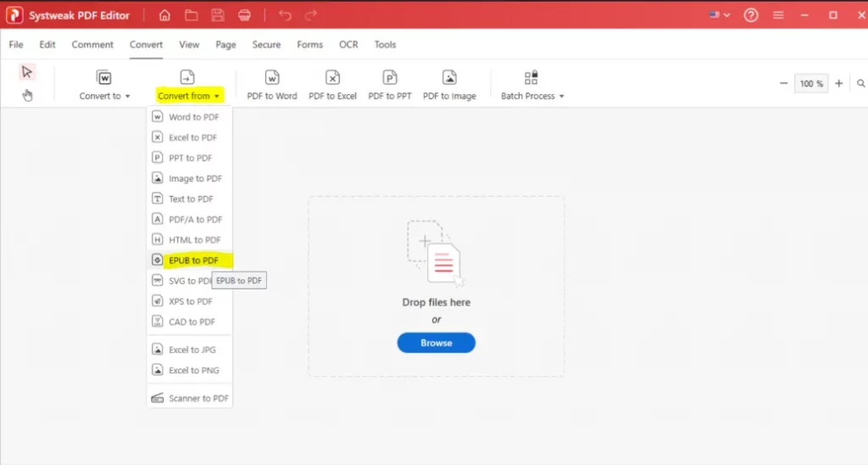Click the search magnifier icon
Screen dimensions: 868x465
[x=861, y=84]
